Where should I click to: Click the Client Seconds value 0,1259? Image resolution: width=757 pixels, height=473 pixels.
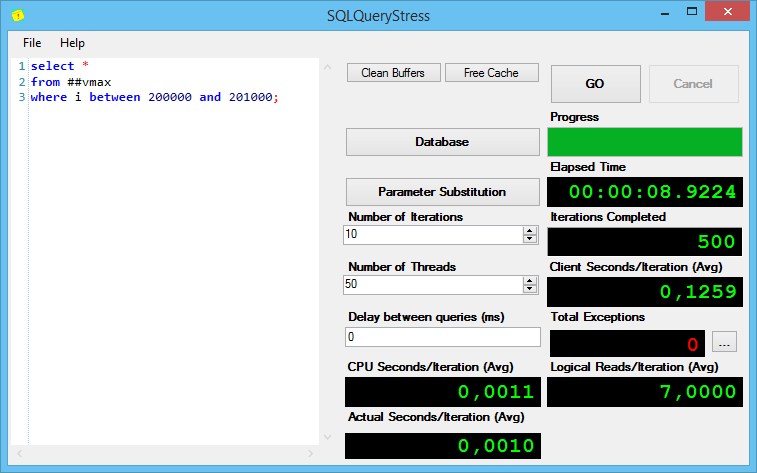(x=698, y=292)
